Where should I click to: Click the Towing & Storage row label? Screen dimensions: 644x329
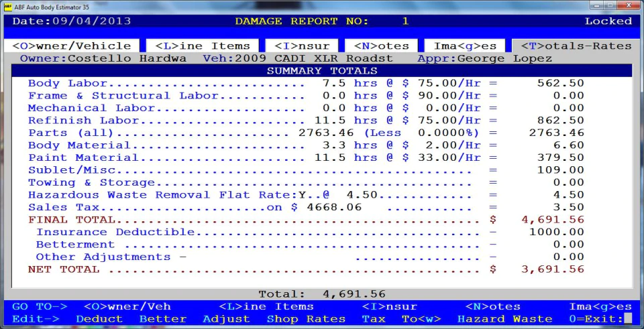91,182
